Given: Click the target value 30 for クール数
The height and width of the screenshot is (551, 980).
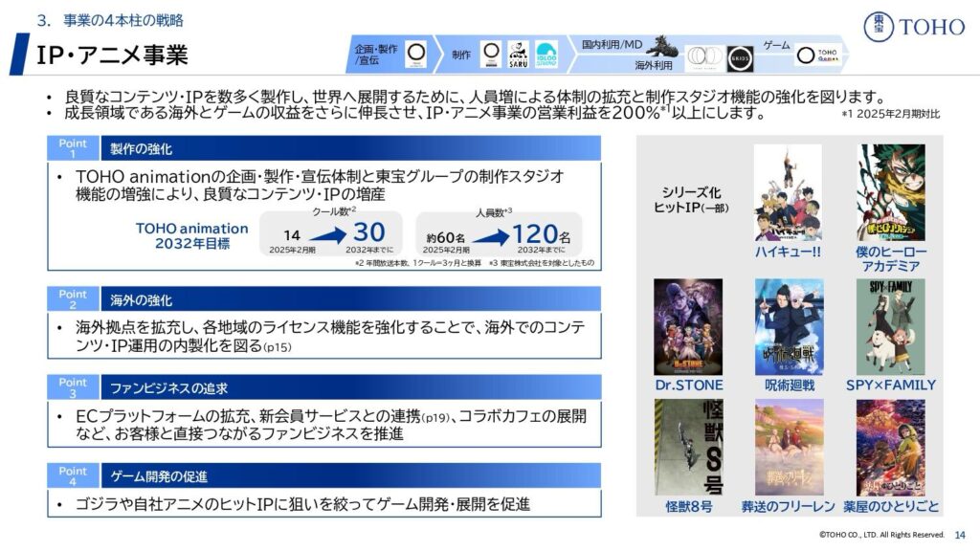Looking at the screenshot, I should pos(369,232).
